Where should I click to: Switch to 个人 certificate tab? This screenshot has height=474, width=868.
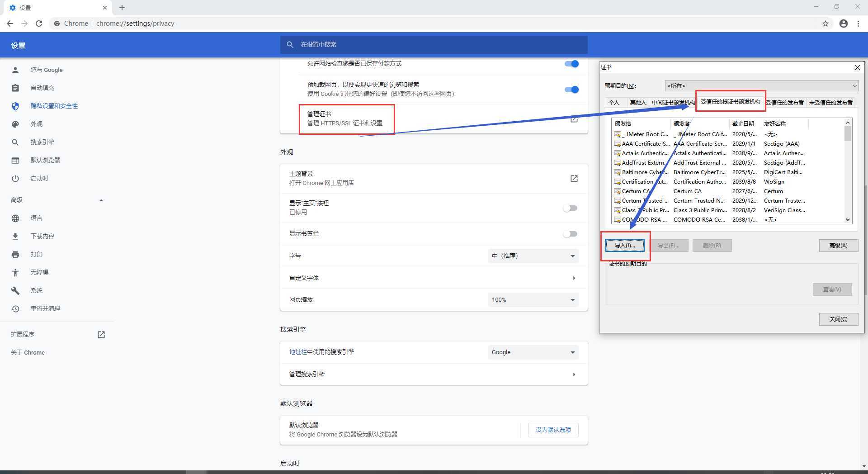click(614, 103)
